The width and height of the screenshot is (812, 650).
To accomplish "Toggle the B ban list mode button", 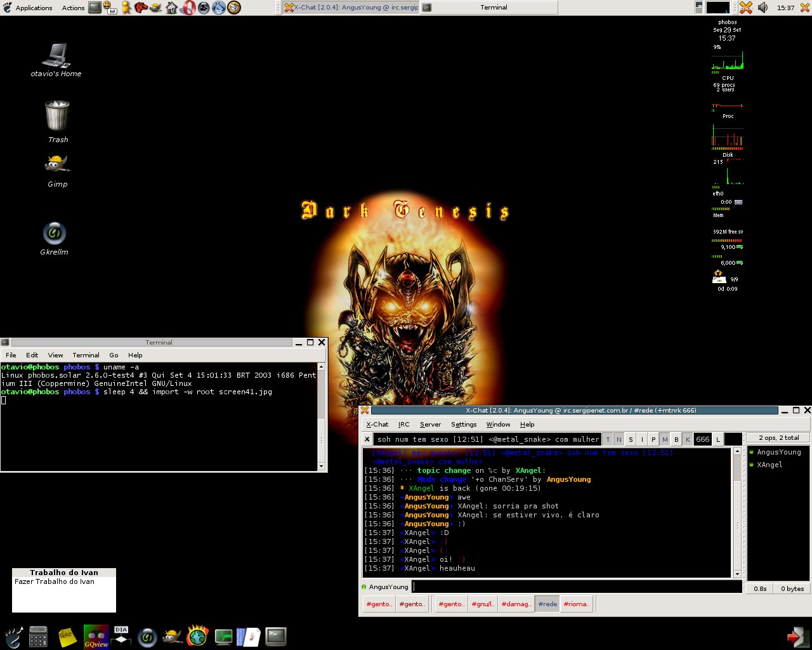I will [x=676, y=439].
